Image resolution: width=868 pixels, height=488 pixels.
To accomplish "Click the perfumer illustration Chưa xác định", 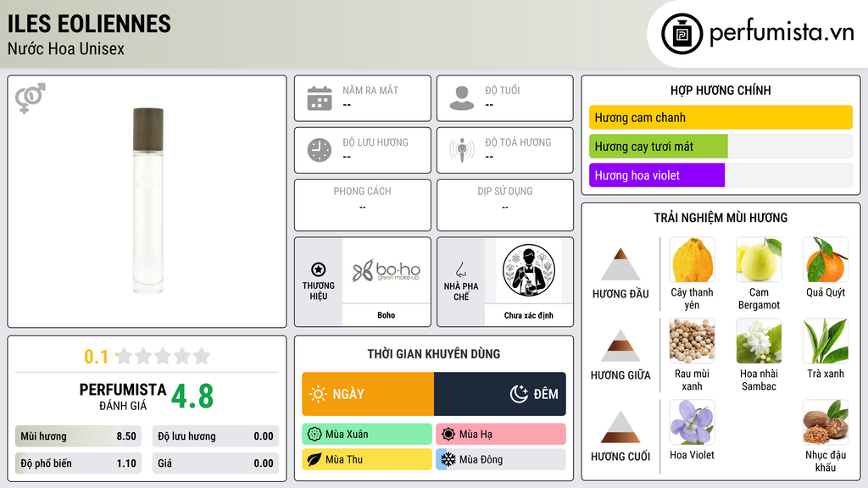I will click(529, 270).
